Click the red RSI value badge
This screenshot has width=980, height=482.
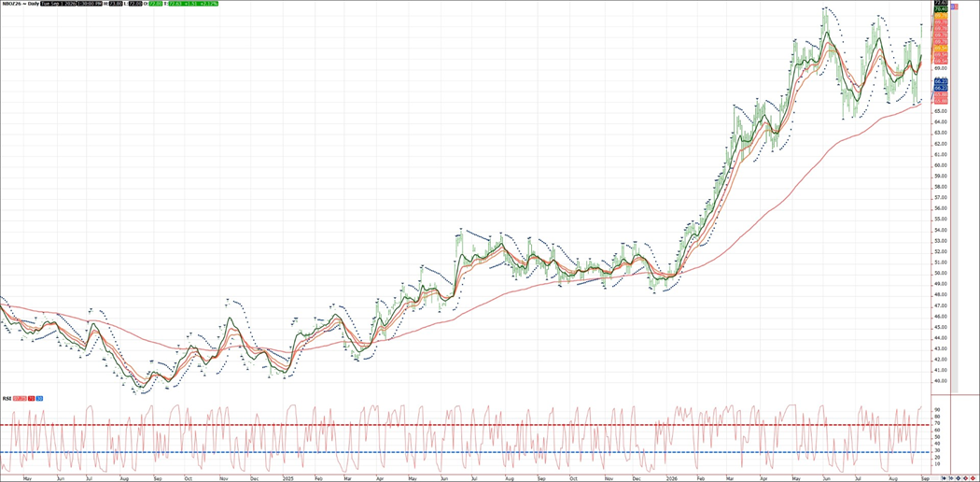tap(20, 398)
